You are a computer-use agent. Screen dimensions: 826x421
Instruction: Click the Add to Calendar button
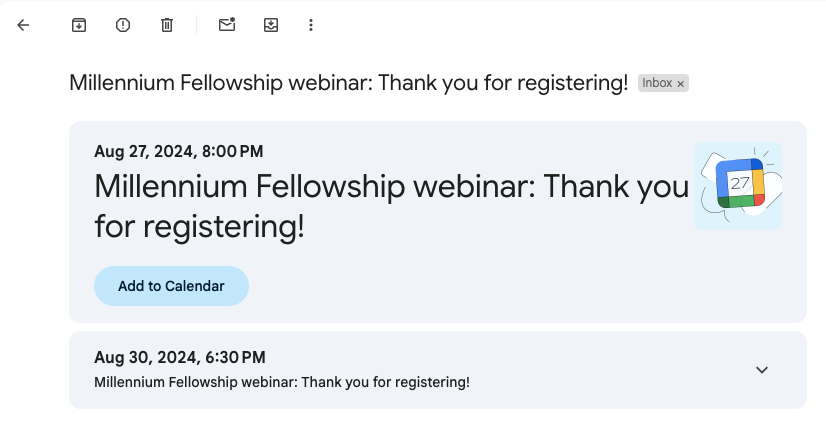point(171,286)
